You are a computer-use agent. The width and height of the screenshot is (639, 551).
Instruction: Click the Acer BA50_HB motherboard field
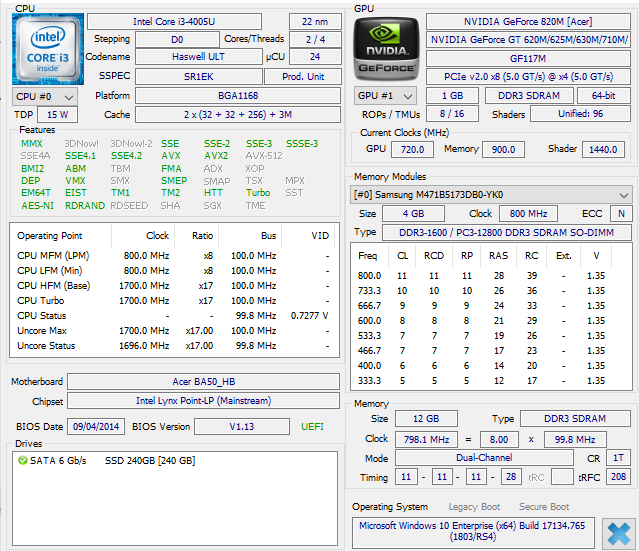pyautogui.click(x=203, y=382)
